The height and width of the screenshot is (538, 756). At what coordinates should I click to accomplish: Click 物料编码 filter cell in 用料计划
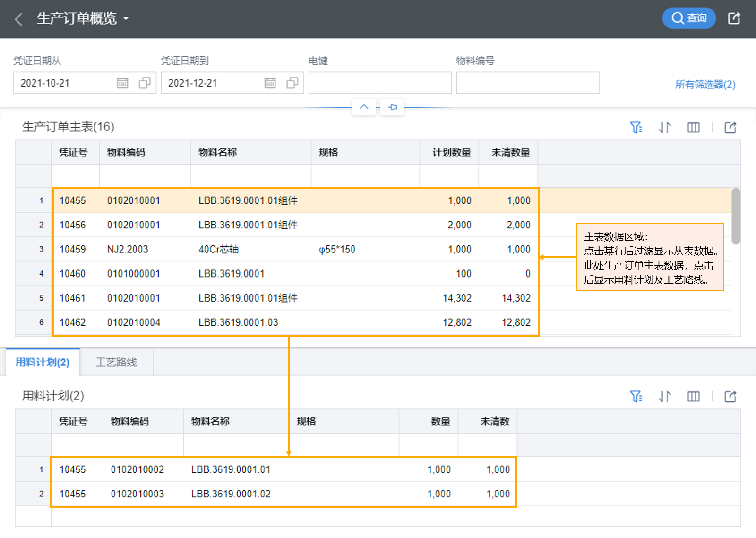143,445
